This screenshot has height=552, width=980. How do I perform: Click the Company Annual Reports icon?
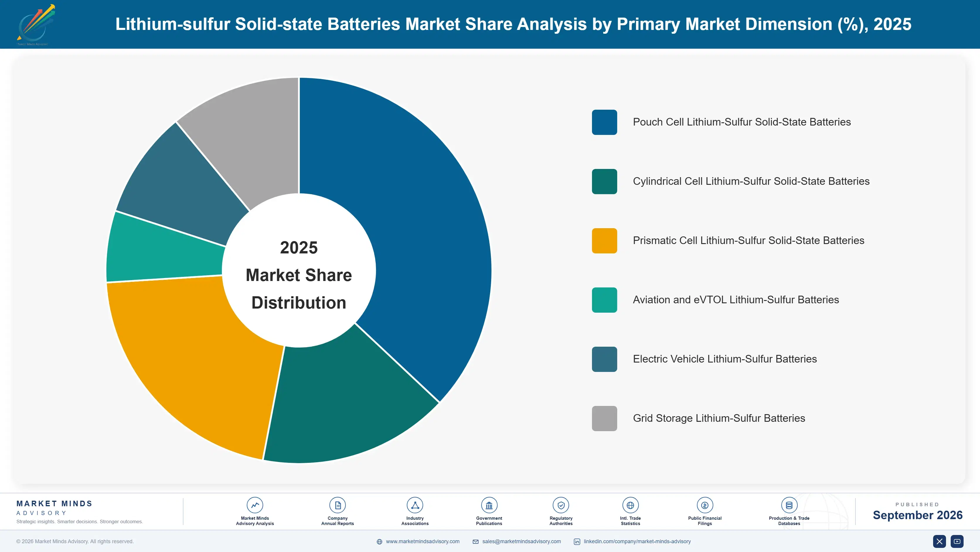(337, 505)
